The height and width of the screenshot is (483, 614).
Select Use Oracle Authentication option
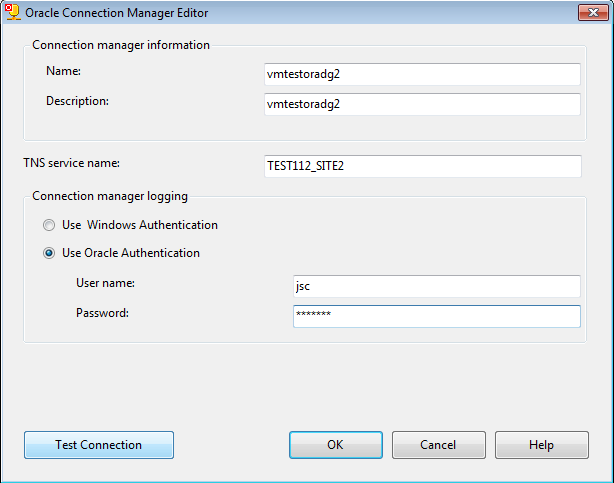click(x=49, y=253)
